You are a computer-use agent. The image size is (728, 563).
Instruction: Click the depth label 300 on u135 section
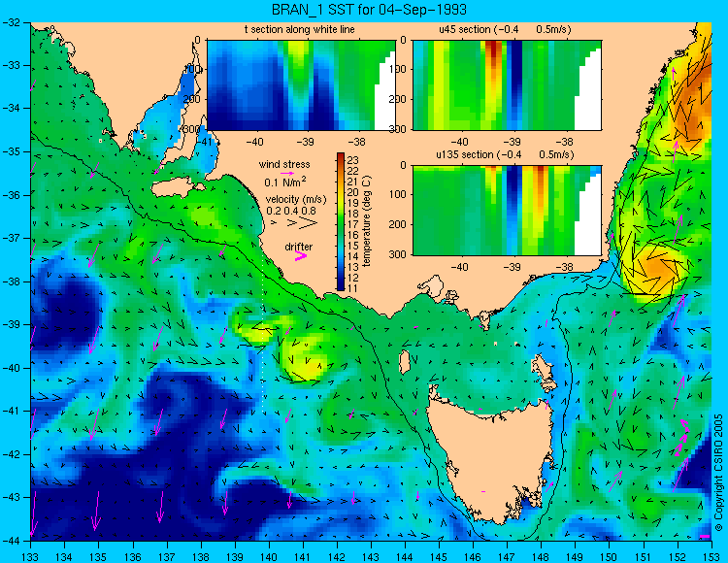[x=398, y=254]
